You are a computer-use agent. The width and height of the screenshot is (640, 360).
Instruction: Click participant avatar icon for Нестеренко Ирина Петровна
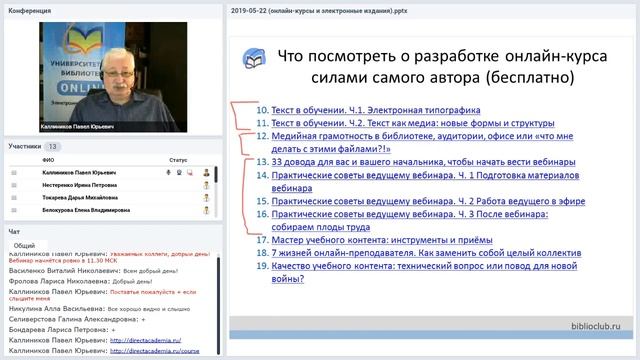click(206, 185)
